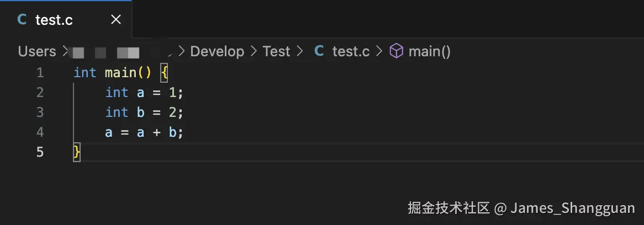Click the C language icon in the breadcrumbs
This screenshot has width=644, height=225.
point(319,51)
